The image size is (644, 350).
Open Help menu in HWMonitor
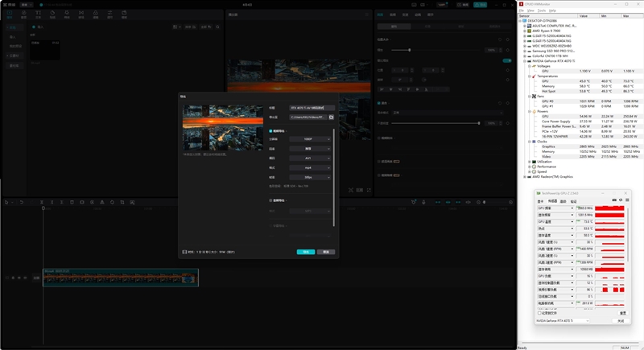point(552,10)
